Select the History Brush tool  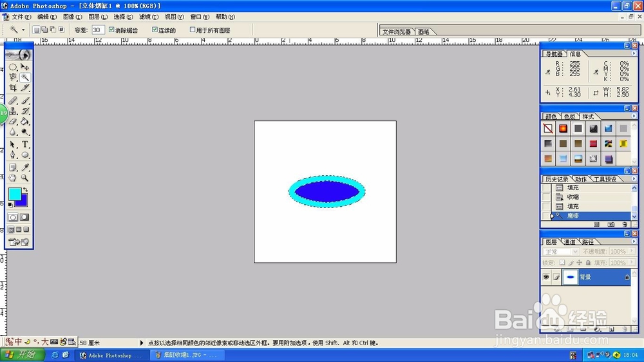(25, 111)
